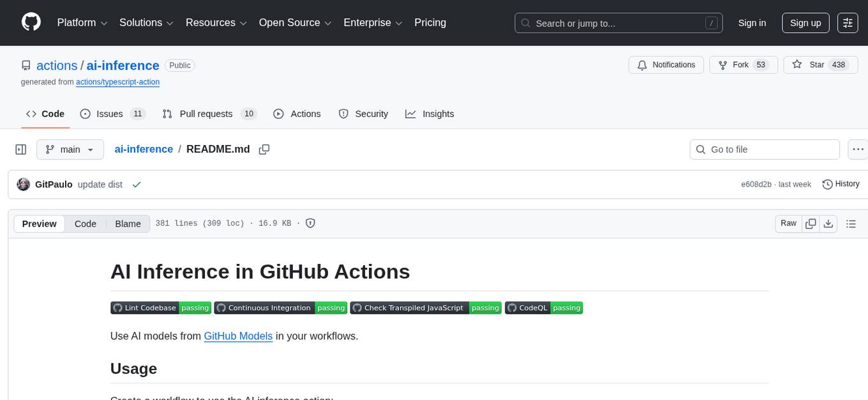This screenshot has height=400, width=868.
Task: Switch to Code view mode
Action: [86, 224]
